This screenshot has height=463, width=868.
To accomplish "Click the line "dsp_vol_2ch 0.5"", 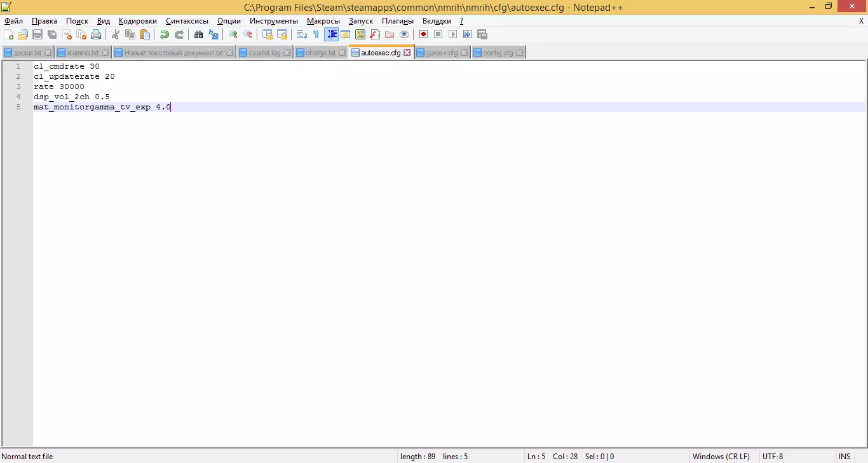I will [72, 97].
